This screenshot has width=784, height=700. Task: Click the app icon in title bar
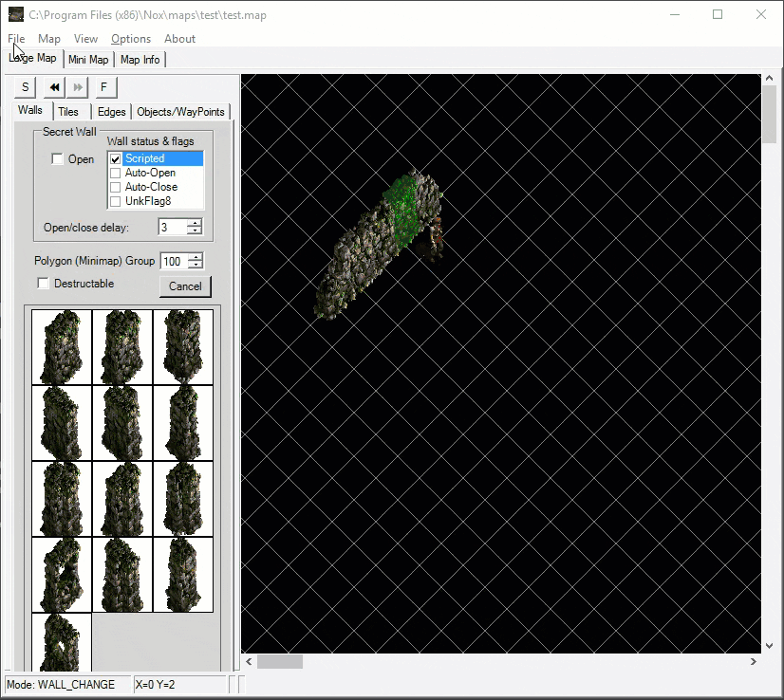16,15
